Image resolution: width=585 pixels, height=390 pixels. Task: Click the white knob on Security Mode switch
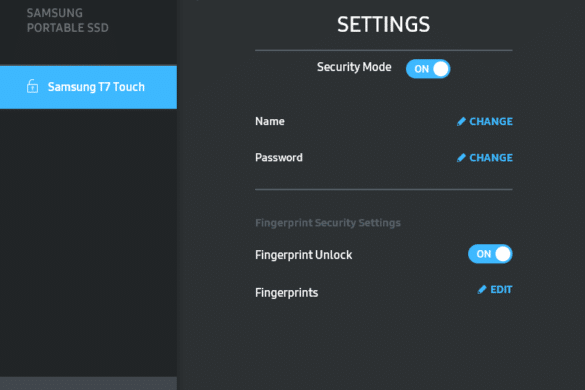[x=441, y=69]
